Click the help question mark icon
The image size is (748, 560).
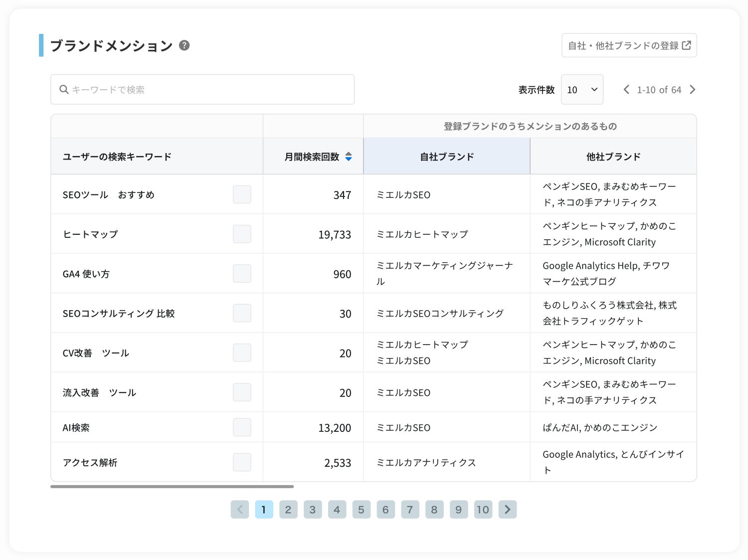(x=184, y=45)
